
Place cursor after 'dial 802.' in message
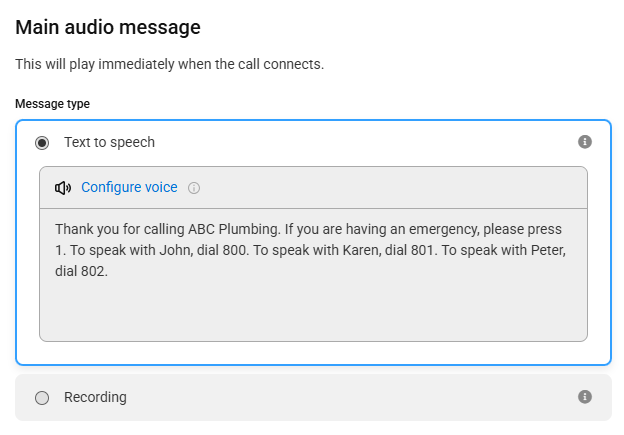109,271
